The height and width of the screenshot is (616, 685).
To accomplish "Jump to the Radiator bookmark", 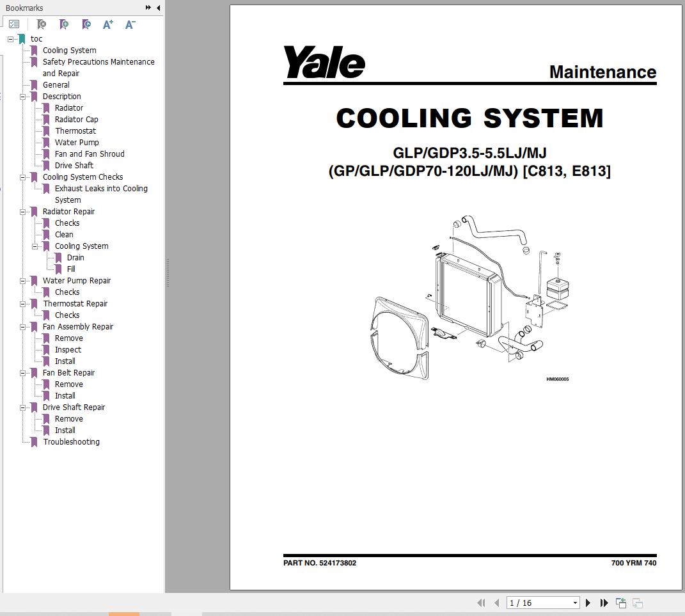I will [x=69, y=108].
